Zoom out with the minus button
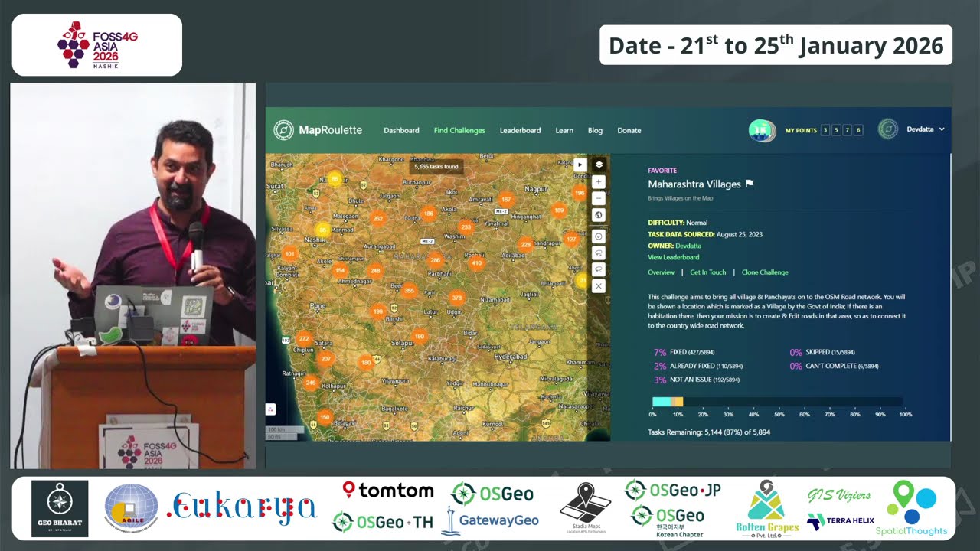980x551 pixels. click(599, 198)
